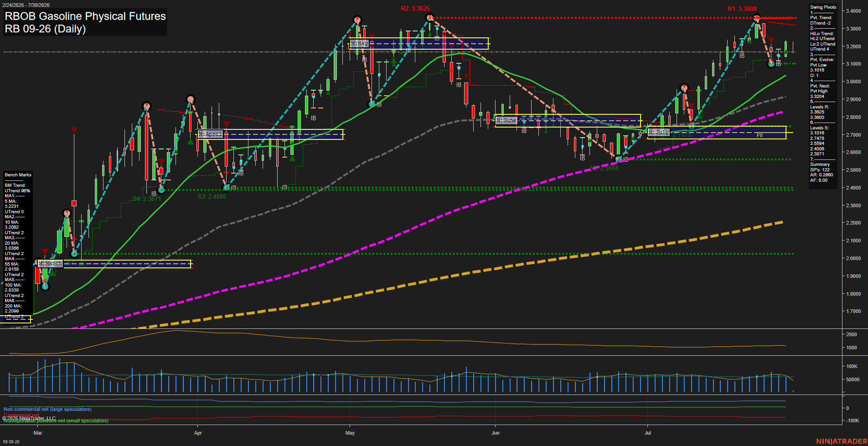Click the 'Nonreportable positions net (small speculators)' legend
The width and height of the screenshot is (868, 446).
pyautogui.click(x=56, y=421)
